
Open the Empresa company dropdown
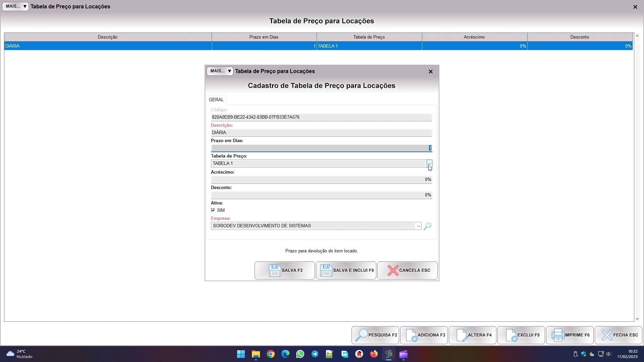point(418,226)
